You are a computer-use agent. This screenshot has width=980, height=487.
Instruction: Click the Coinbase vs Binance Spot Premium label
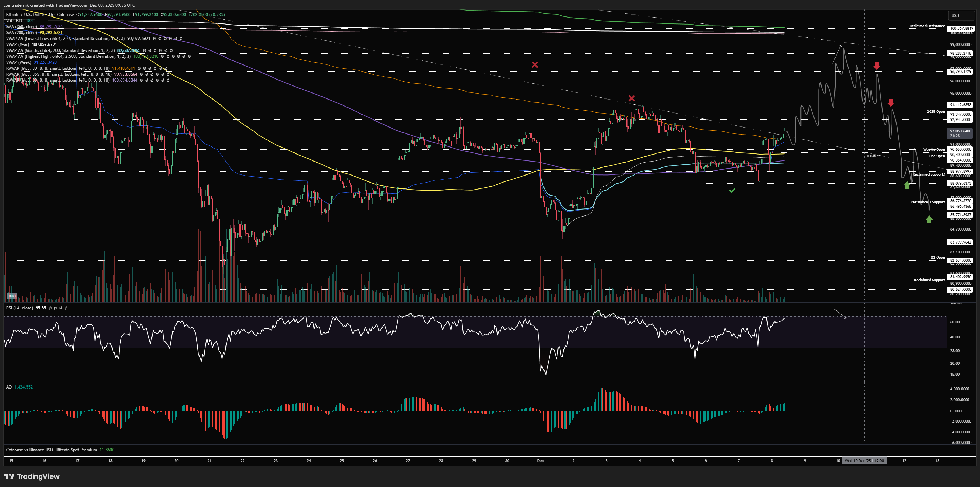pyautogui.click(x=51, y=450)
